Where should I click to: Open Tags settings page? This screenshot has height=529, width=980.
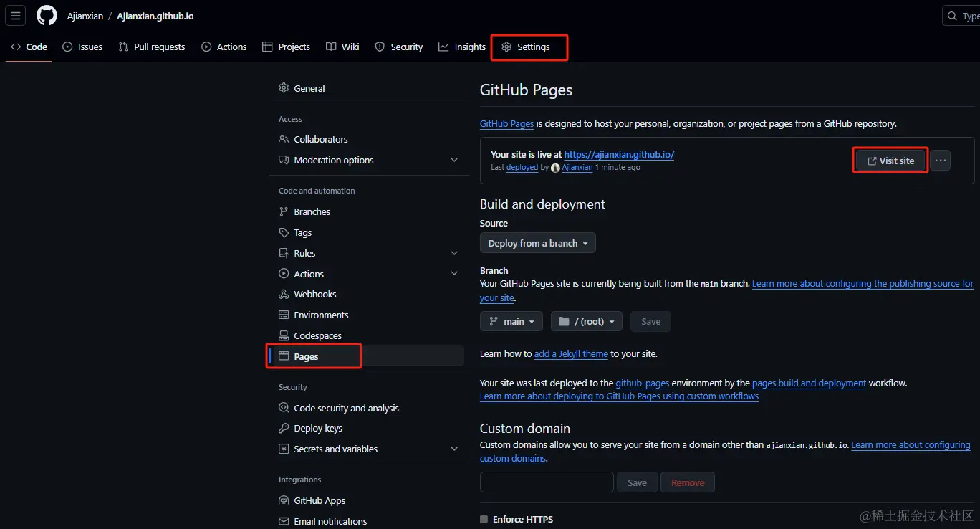pyautogui.click(x=367, y=232)
